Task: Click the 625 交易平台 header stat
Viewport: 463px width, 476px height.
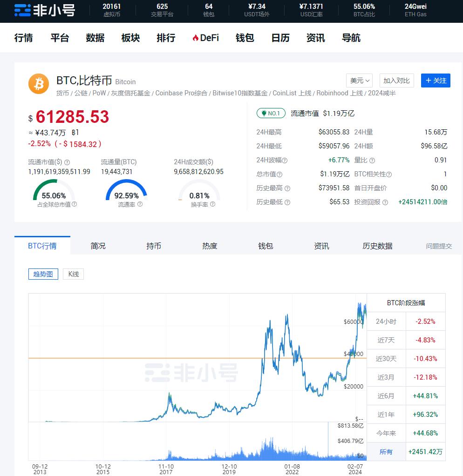Action: pos(162,10)
